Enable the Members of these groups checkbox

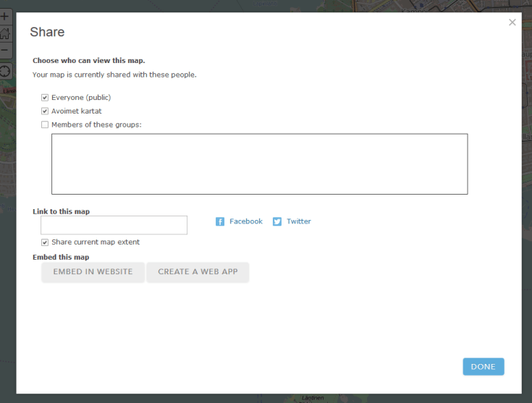point(45,124)
